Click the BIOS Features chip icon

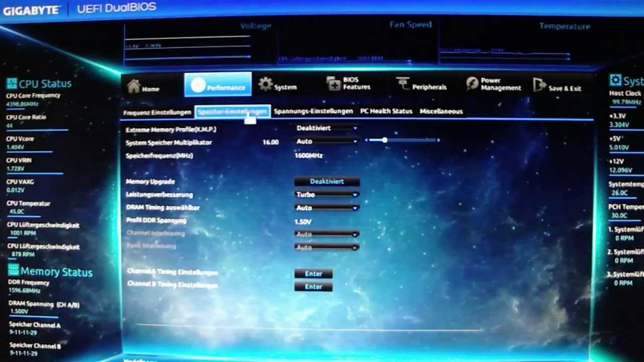click(334, 83)
